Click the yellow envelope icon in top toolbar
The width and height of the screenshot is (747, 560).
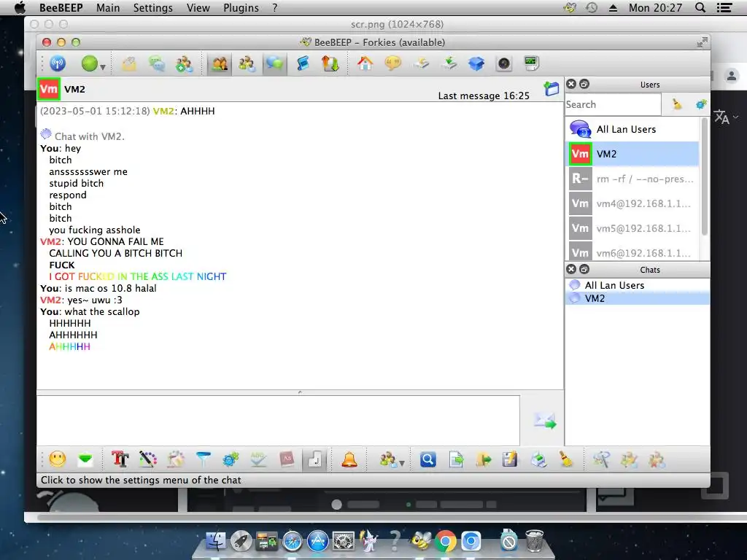128,64
